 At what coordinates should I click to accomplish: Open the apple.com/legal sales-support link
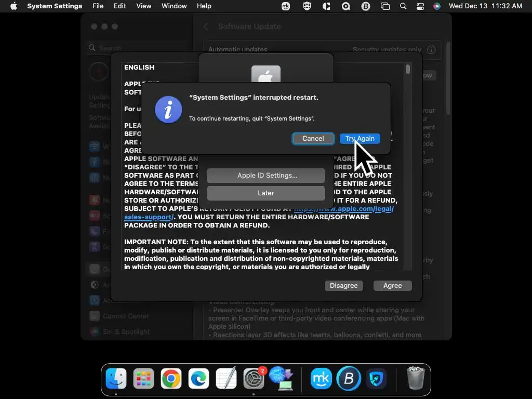pos(149,217)
